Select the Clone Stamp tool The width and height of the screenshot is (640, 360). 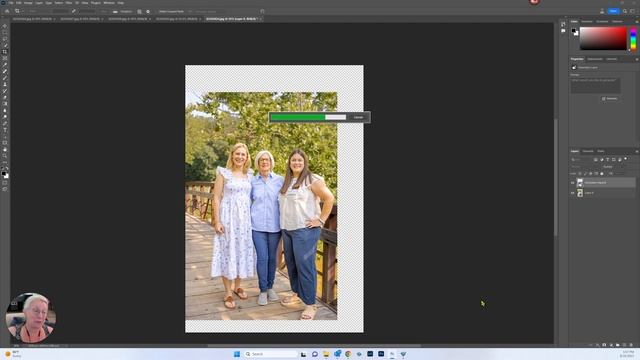(x=5, y=84)
